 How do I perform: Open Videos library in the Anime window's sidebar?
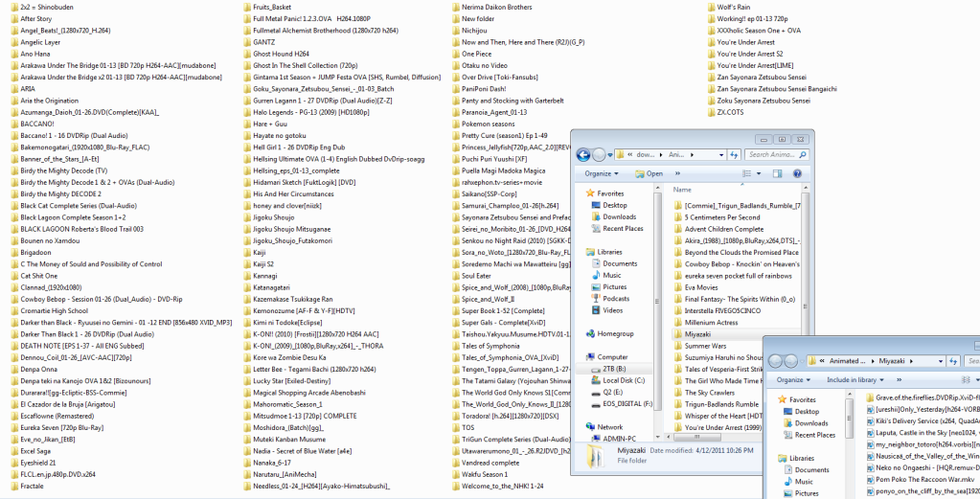pos(606,310)
